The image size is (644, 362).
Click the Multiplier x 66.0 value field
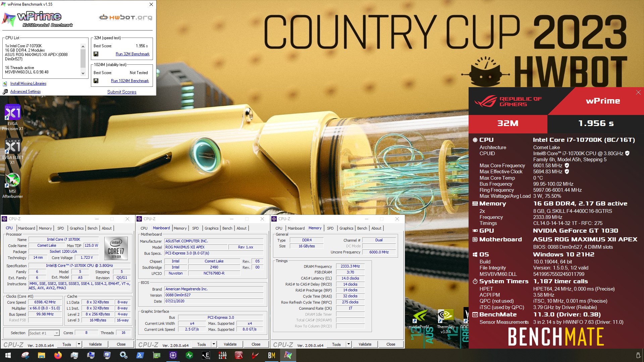(x=45, y=308)
